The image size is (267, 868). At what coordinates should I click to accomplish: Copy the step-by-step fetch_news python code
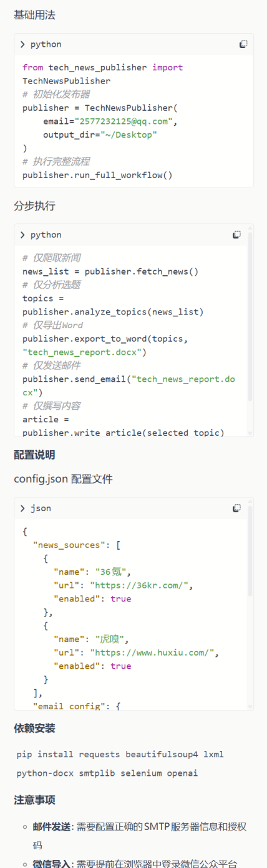pyautogui.click(x=237, y=235)
